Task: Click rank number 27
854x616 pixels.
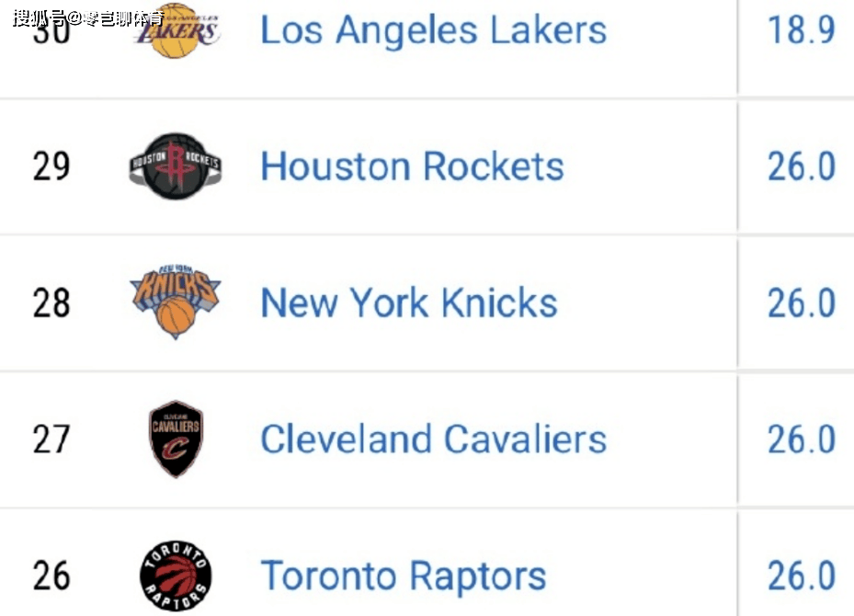Action: click(51, 439)
